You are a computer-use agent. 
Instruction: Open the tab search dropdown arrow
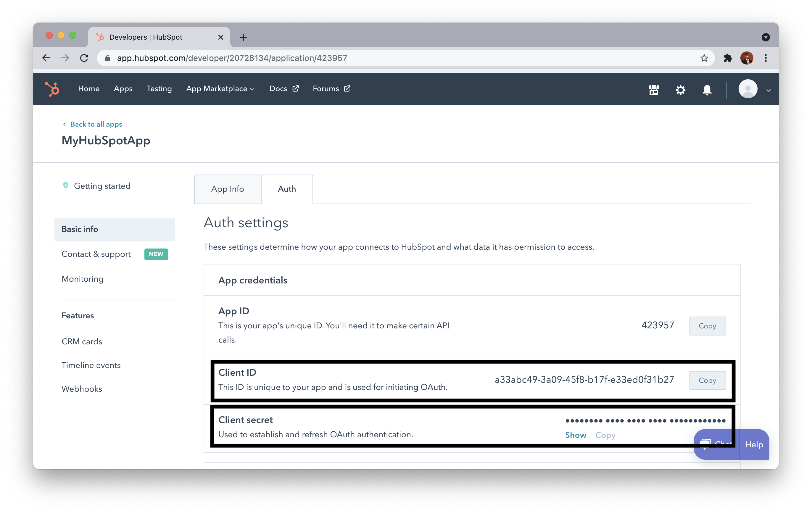[766, 37]
